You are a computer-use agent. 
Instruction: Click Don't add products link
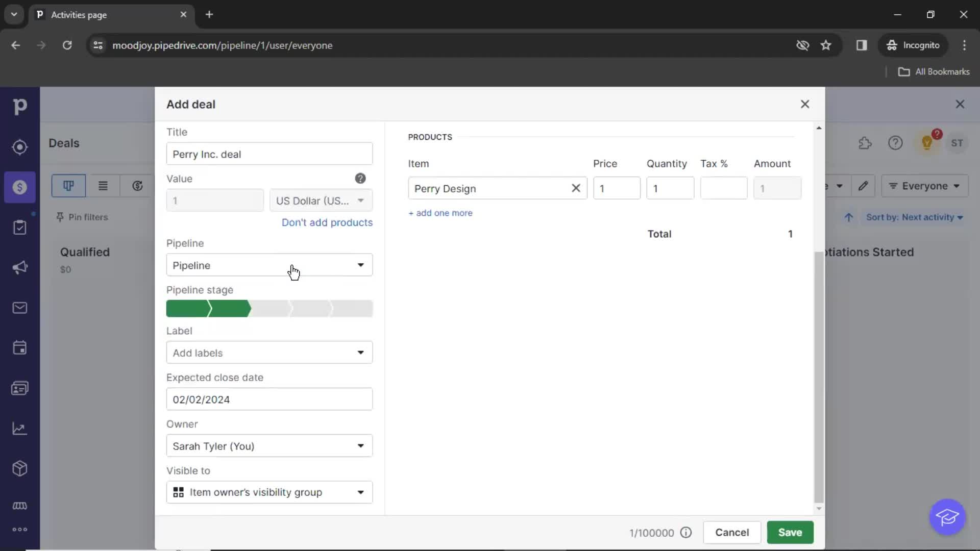[x=327, y=222]
